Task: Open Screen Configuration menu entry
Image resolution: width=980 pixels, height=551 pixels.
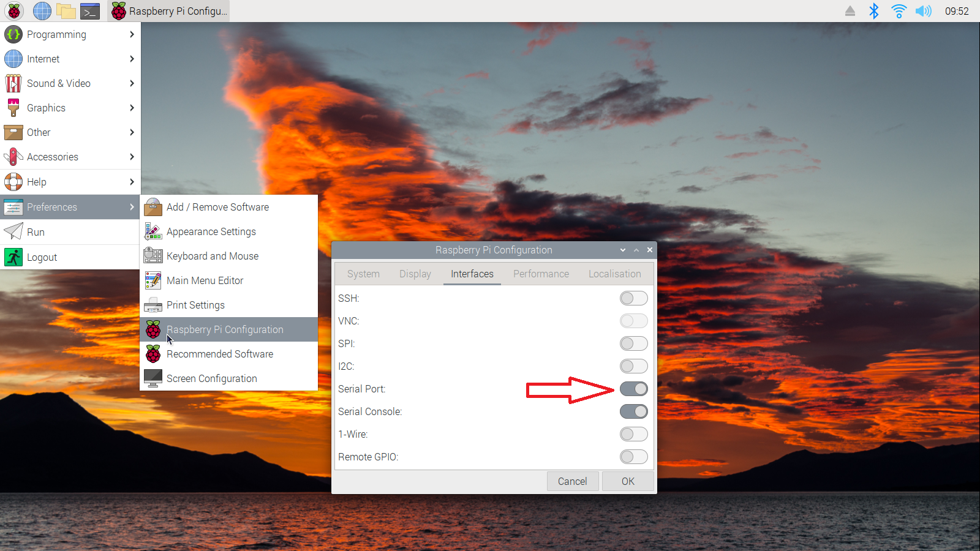Action: point(229,378)
